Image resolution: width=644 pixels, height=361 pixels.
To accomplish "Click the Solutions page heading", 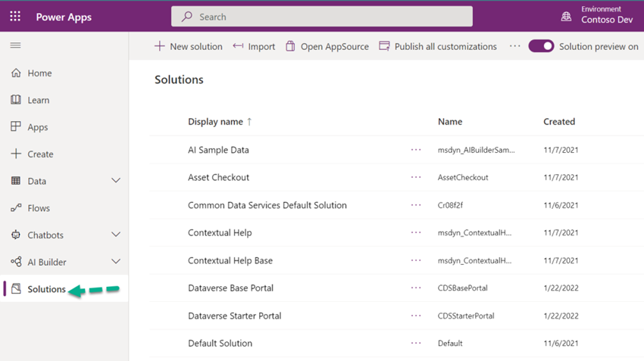I will click(179, 79).
